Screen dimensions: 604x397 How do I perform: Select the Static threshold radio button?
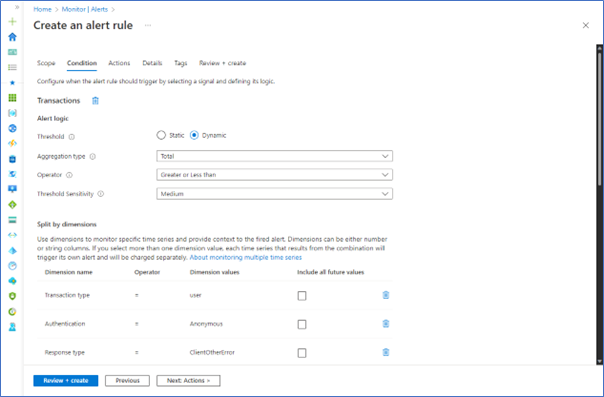pos(161,135)
